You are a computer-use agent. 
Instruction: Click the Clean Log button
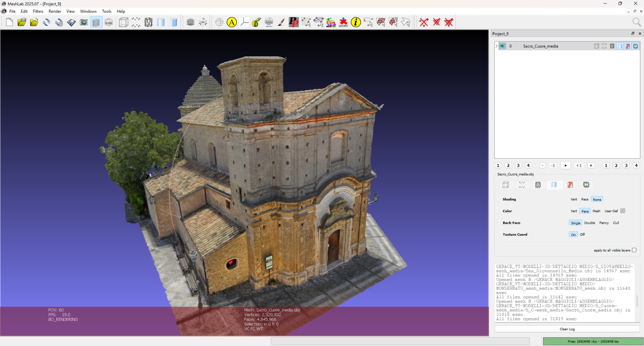[567, 329]
